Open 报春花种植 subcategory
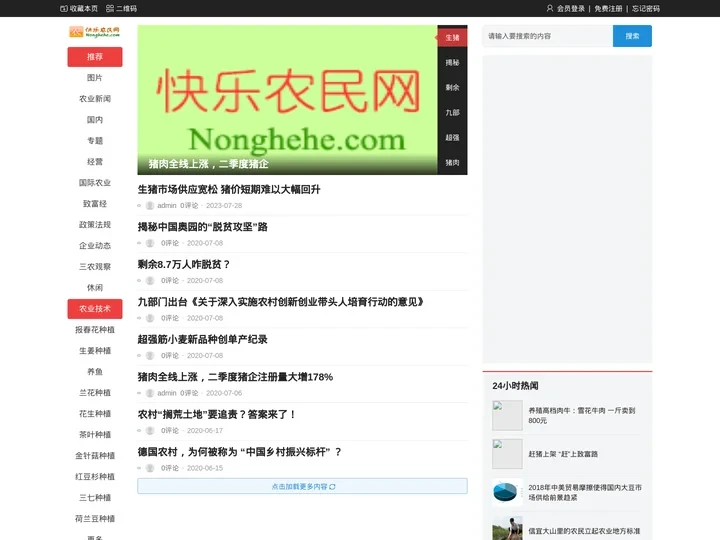The width and height of the screenshot is (720, 540). (95, 330)
